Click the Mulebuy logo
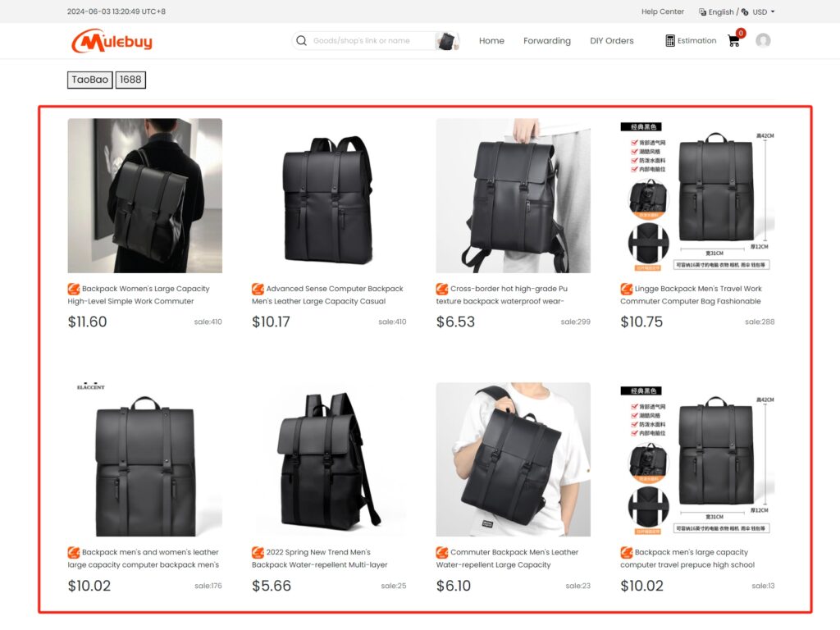 click(x=112, y=41)
